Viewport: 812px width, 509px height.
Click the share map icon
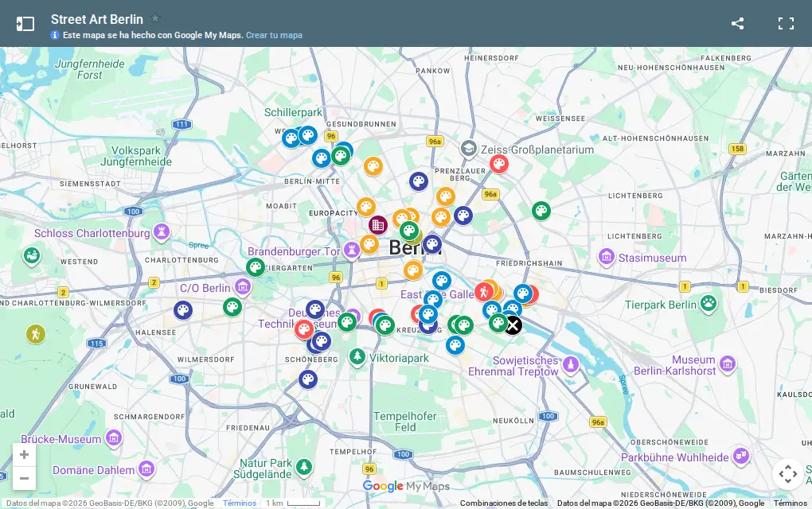[737, 23]
